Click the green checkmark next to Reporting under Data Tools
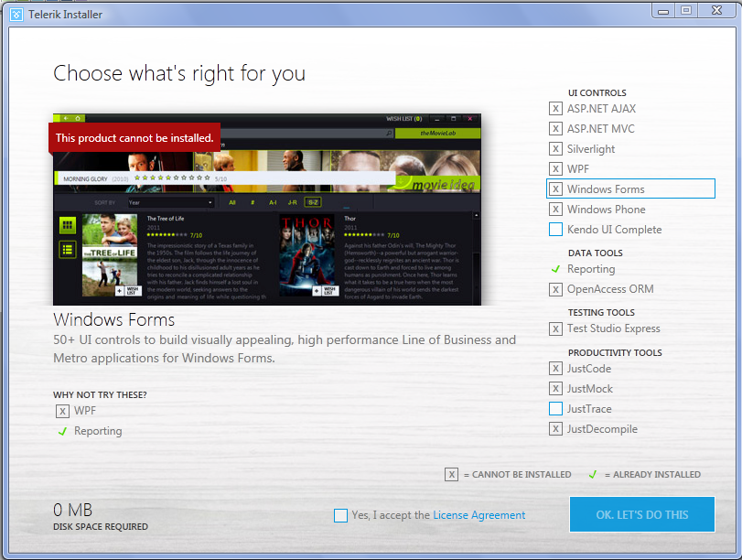Screen dimensions: 742x560 click(555, 269)
